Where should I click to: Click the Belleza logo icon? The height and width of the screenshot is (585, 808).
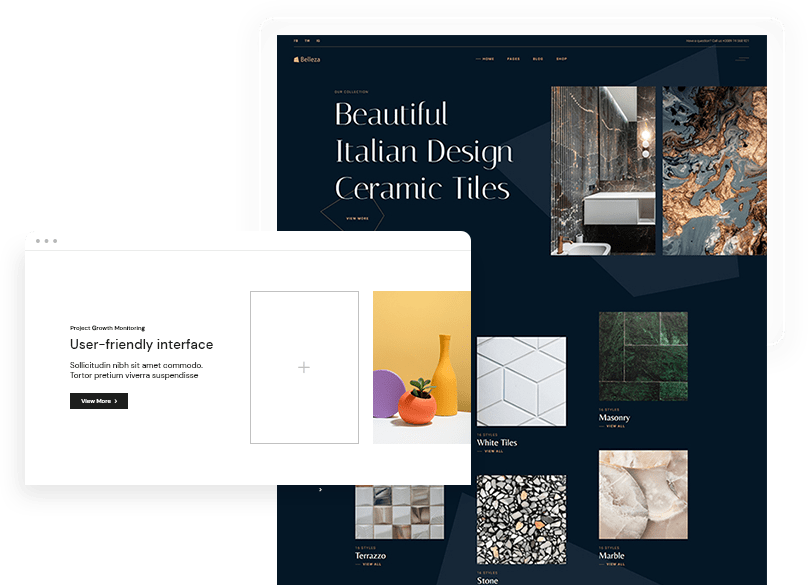(x=296, y=59)
